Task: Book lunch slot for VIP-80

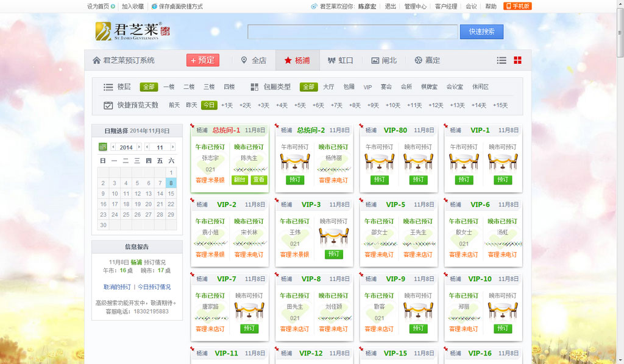Action: pyautogui.click(x=379, y=180)
